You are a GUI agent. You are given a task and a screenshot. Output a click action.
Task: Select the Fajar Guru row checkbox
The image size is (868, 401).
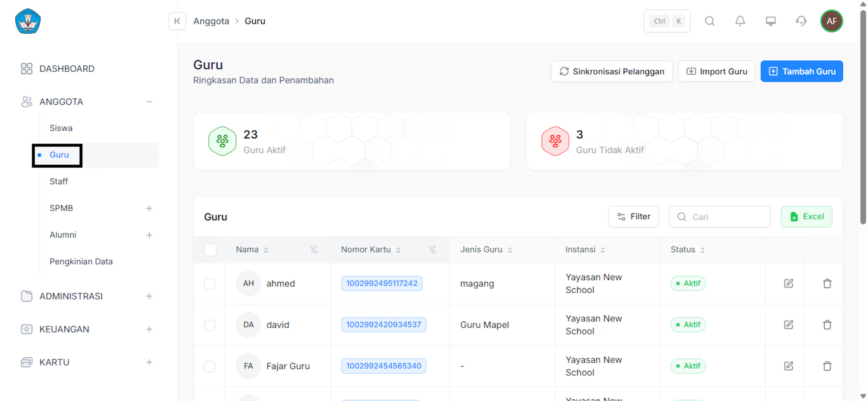pos(210,366)
